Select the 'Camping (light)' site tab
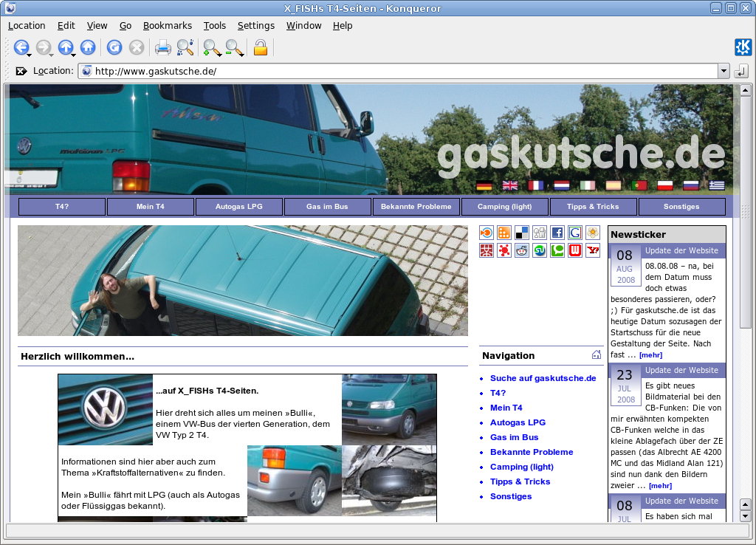Screen dimensions: 756x545 point(505,207)
